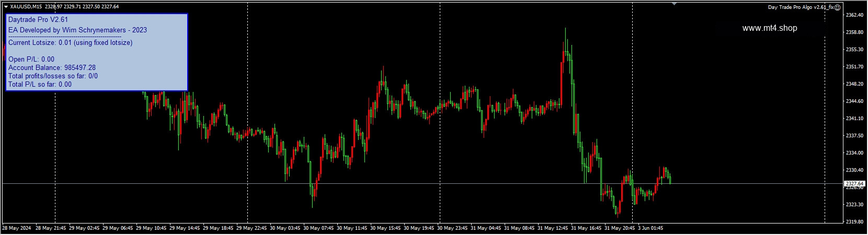Click the '31 May 08:45' time axis label
Image resolution: width=868 pixels, height=235 pixels.
point(519,229)
